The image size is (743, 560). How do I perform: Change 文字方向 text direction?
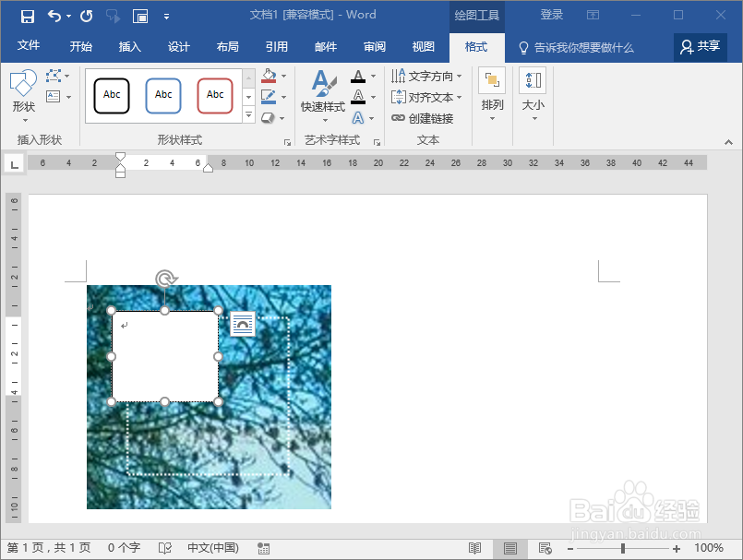coord(430,76)
